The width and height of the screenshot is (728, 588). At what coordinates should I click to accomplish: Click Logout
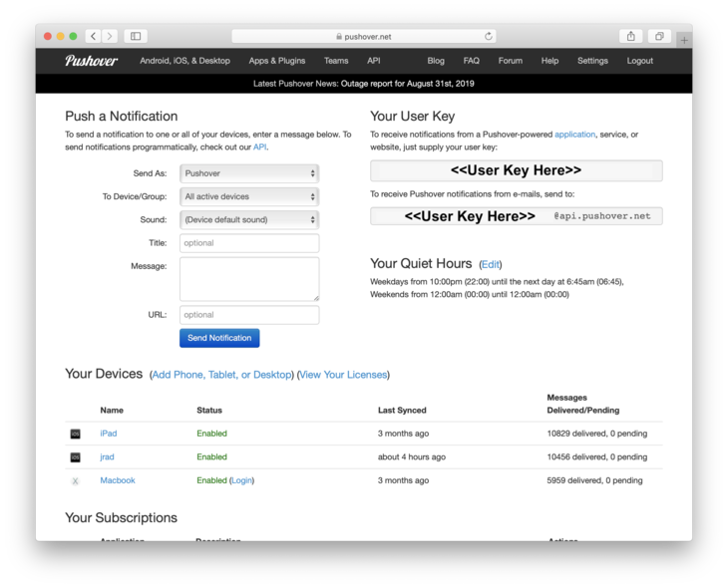point(640,61)
